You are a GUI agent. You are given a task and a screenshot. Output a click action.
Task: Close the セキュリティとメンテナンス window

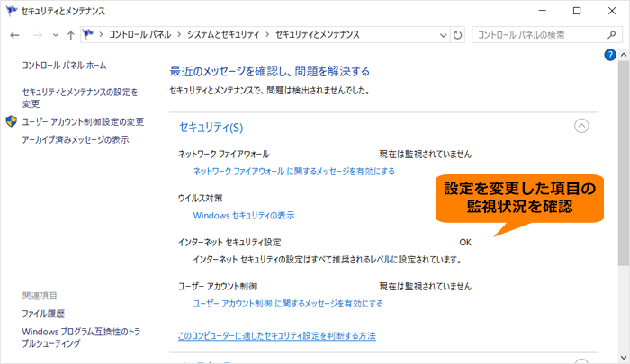click(x=612, y=11)
